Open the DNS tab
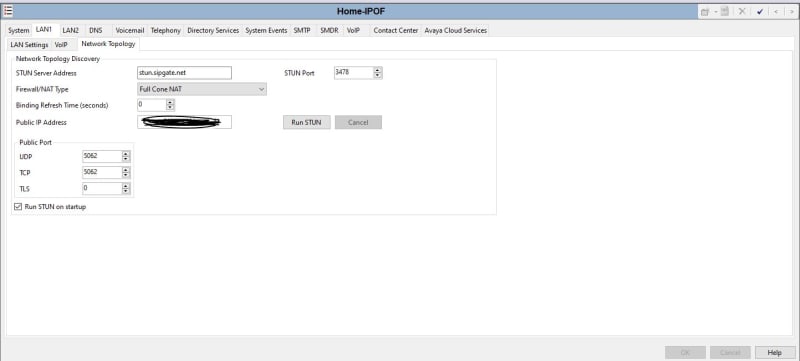 [96, 31]
